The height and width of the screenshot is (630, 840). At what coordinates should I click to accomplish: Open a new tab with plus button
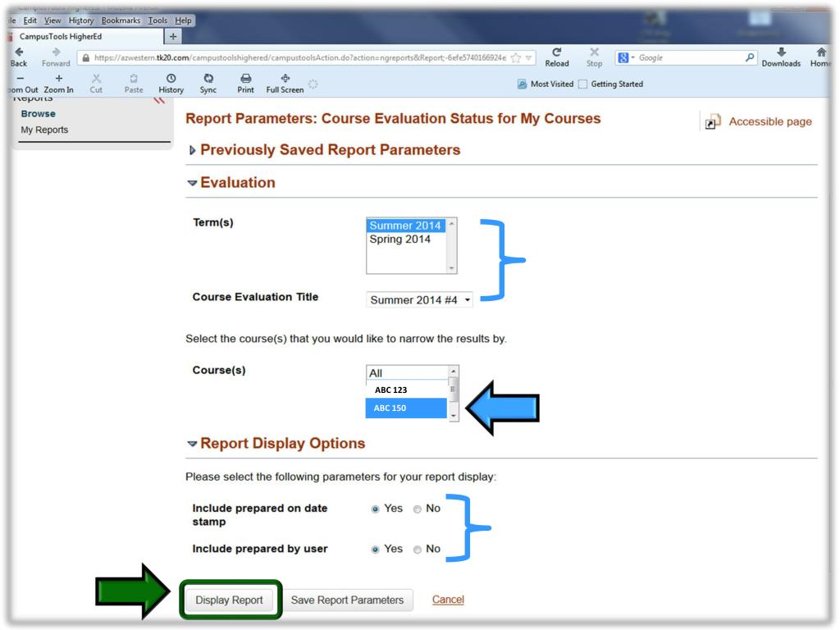pyautogui.click(x=173, y=36)
